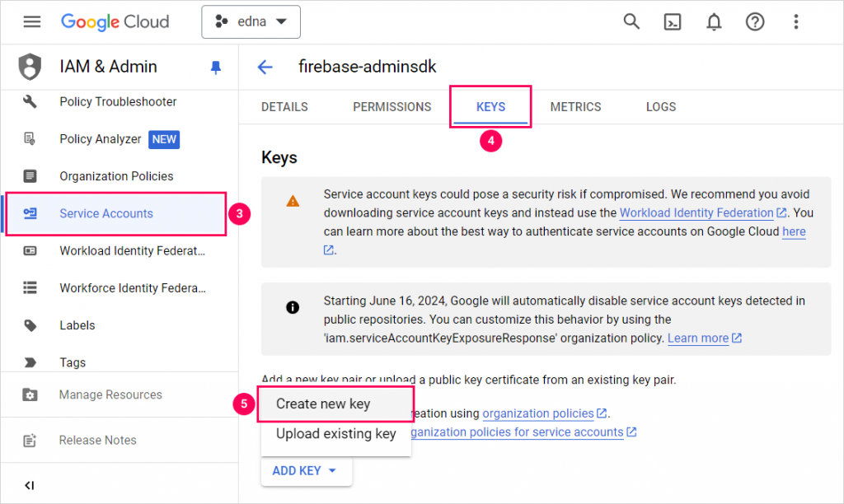
Task: Click the ADD KEY dropdown button
Action: click(306, 471)
